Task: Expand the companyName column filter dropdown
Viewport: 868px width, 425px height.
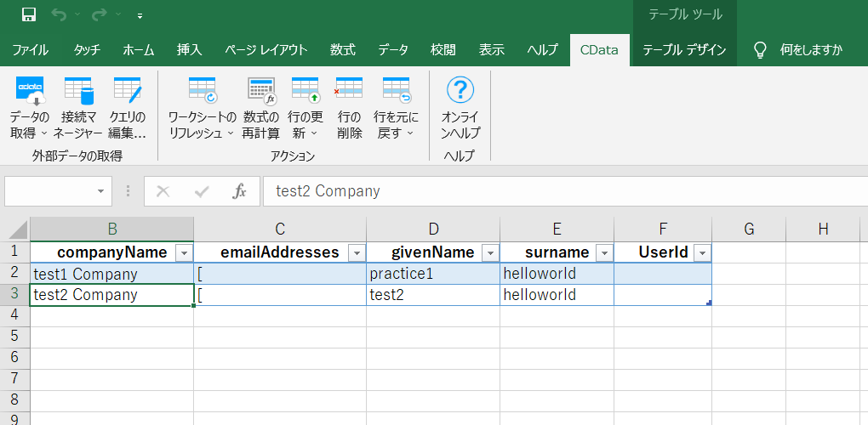Action: click(x=183, y=253)
